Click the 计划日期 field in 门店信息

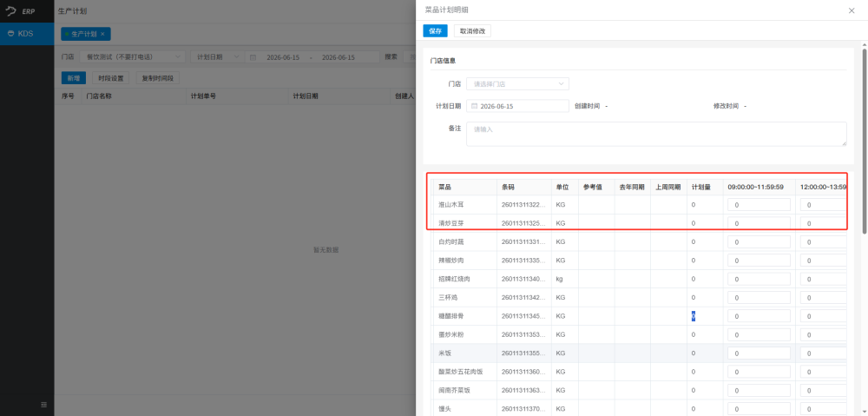(517, 106)
